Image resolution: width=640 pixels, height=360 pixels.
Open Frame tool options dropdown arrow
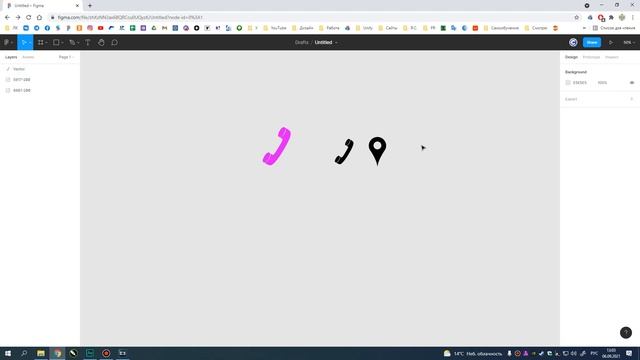(x=46, y=43)
